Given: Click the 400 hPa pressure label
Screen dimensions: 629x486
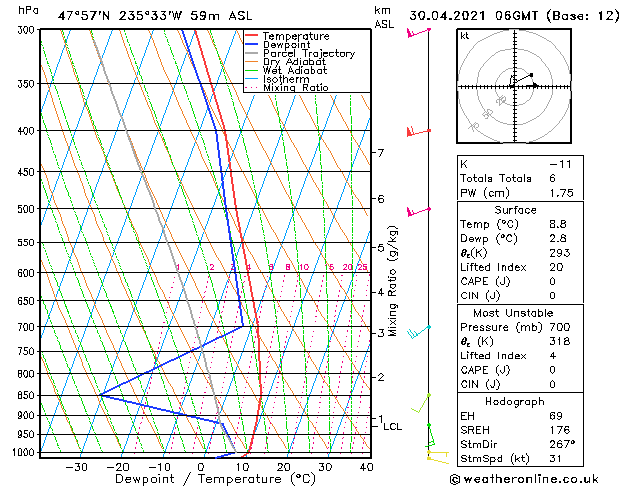Looking at the screenshot, I should coord(28,131).
